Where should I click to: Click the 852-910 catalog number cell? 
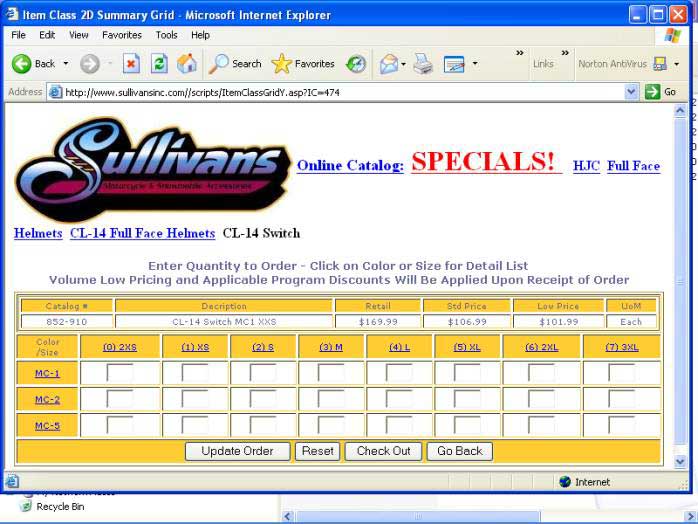(x=67, y=321)
